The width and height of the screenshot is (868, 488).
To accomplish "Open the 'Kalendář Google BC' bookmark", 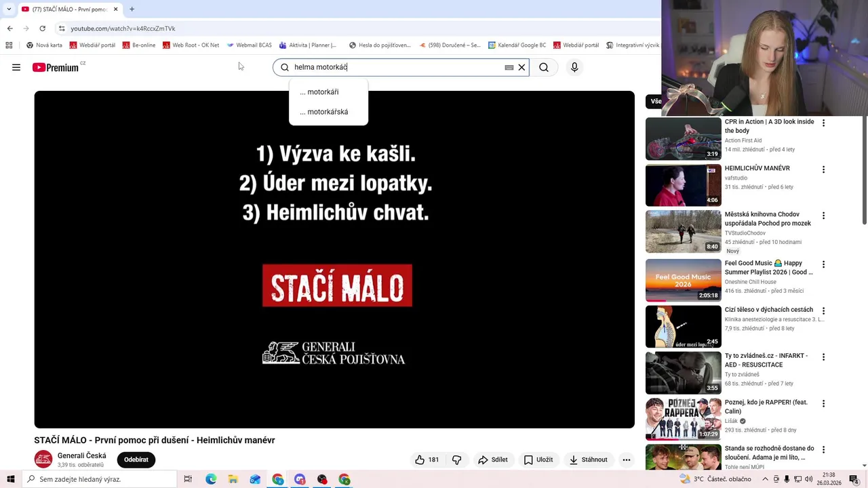I will 517,45.
